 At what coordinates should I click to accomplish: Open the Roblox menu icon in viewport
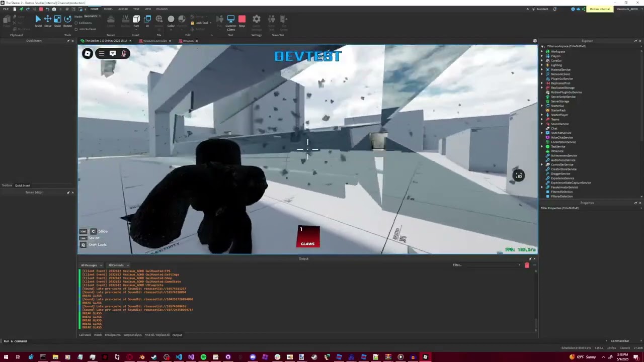(88, 54)
